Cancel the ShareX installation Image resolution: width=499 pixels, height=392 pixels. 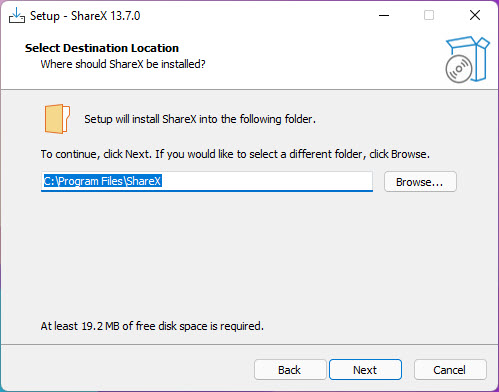point(450,370)
